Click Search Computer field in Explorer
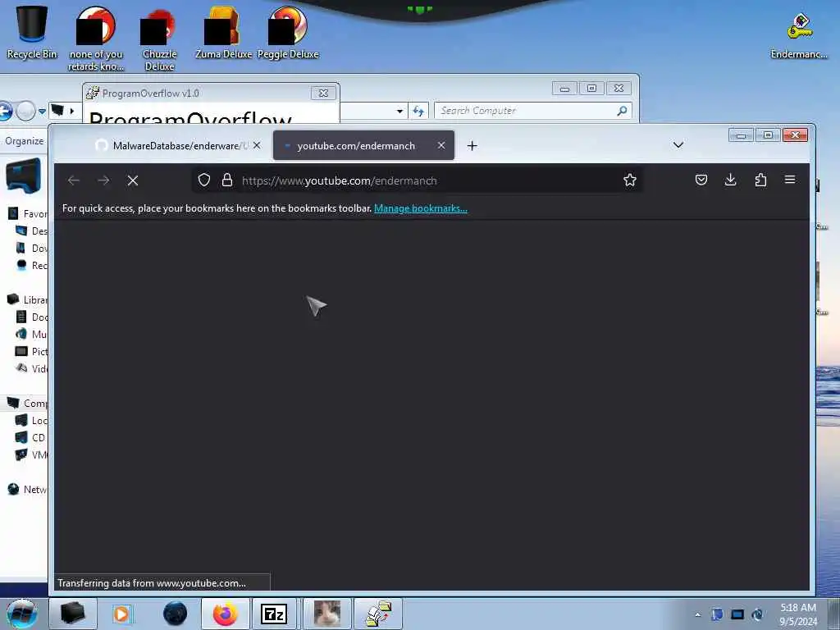Viewport: 840px width, 630px height. coord(532,111)
